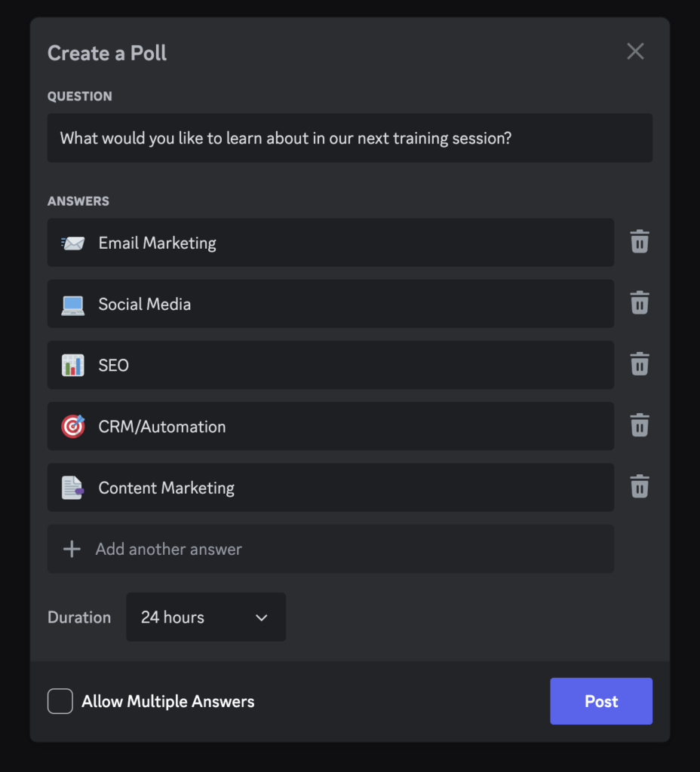This screenshot has width=700, height=772.
Task: Dismiss the poll dialog with the X
Action: [634, 51]
